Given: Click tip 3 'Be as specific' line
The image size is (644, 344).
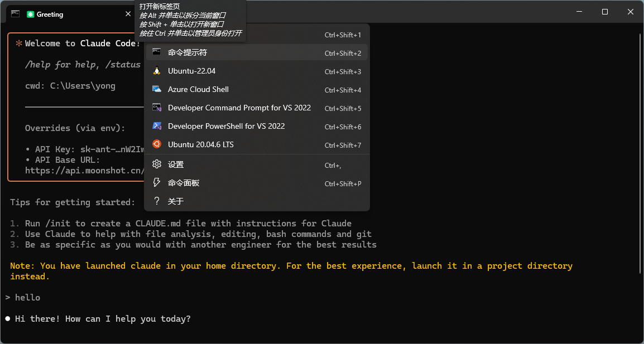Looking at the screenshot, I should coord(193,245).
